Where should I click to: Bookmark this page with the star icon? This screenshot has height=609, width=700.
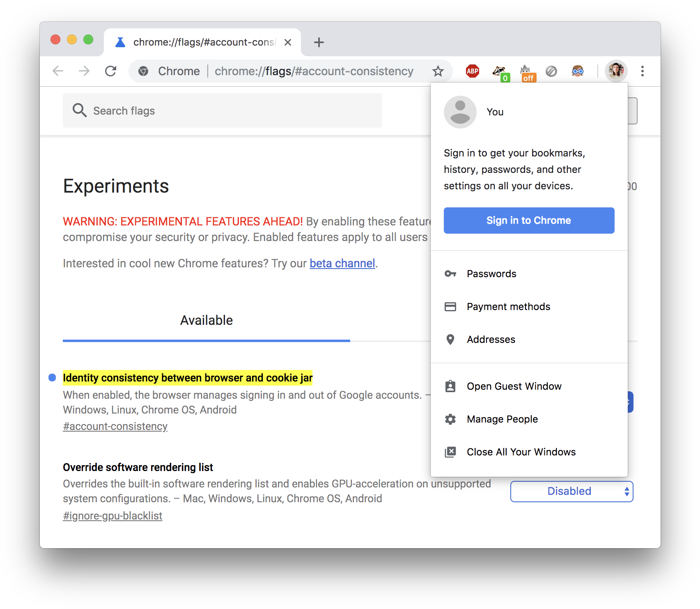coord(438,71)
